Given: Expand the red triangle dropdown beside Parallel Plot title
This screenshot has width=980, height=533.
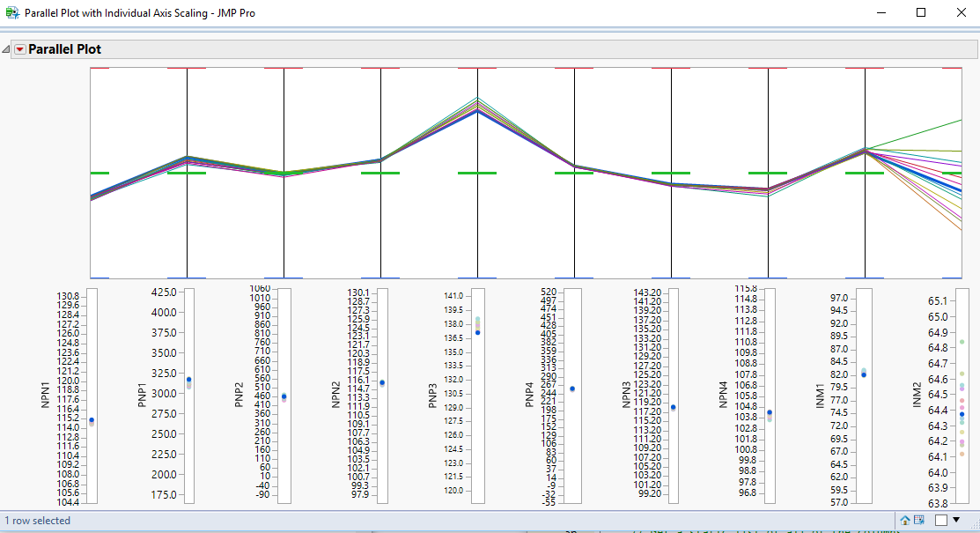Looking at the screenshot, I should pos(19,49).
